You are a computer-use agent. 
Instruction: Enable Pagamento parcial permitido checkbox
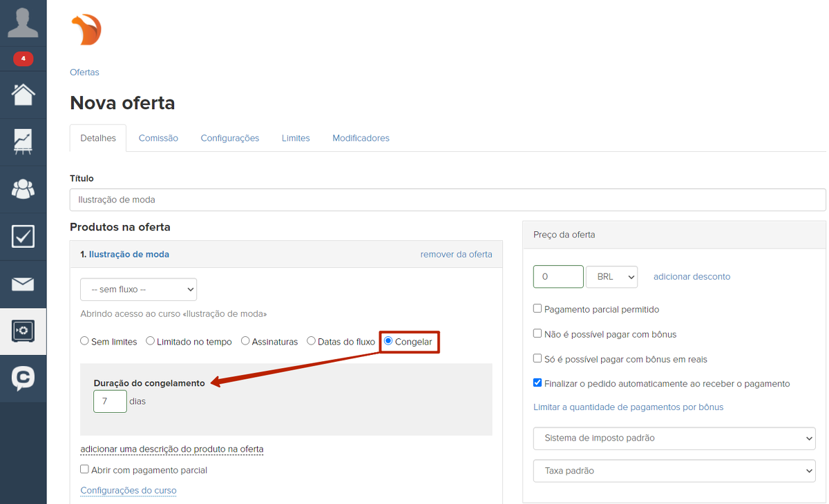[x=537, y=309]
